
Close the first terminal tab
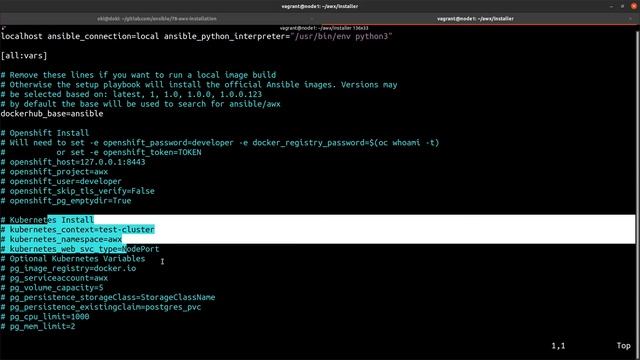[312, 19]
